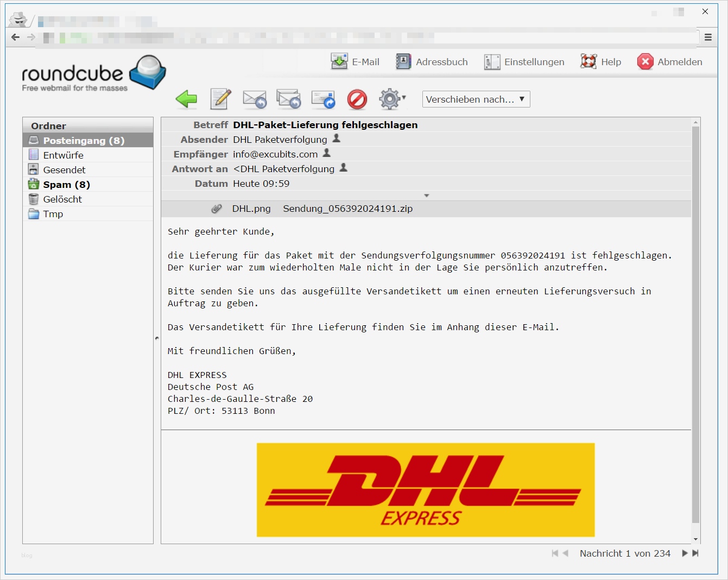
Task: Open the Spam folder
Action: point(88,185)
